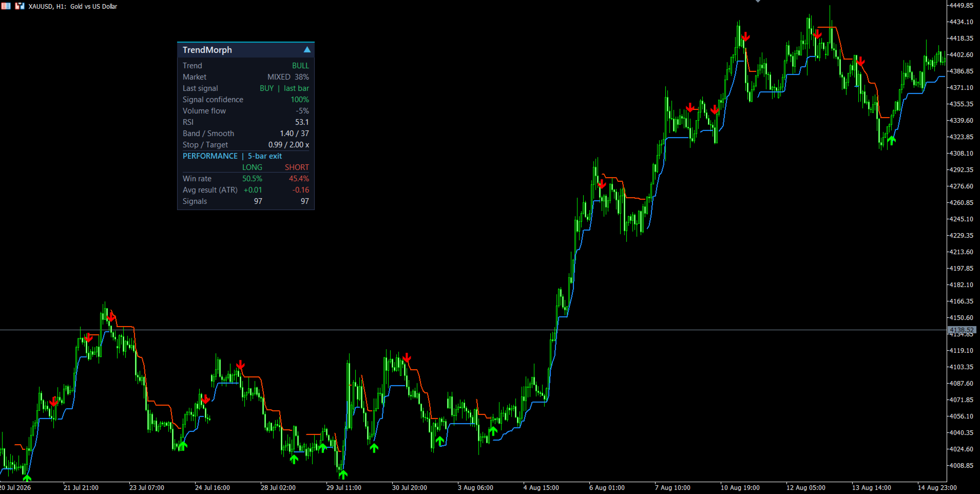The image size is (980, 494).
Task: Click the Band / Smooth value 1.40 / 37
Action: pos(294,134)
